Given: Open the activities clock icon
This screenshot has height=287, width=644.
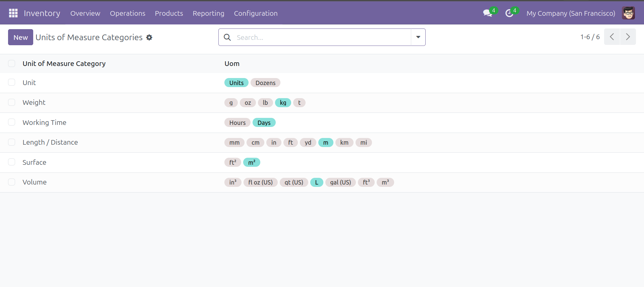Looking at the screenshot, I should click(509, 13).
